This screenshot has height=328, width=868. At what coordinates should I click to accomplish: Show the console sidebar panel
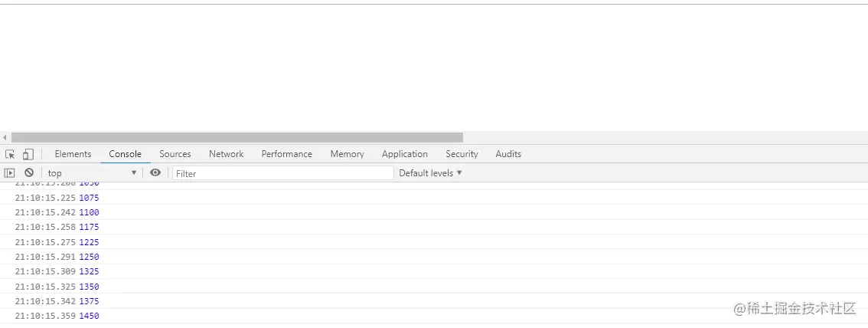click(10, 173)
